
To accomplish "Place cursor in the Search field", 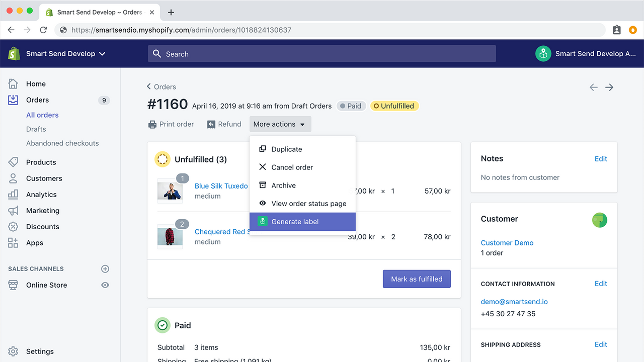I will click(x=322, y=53).
